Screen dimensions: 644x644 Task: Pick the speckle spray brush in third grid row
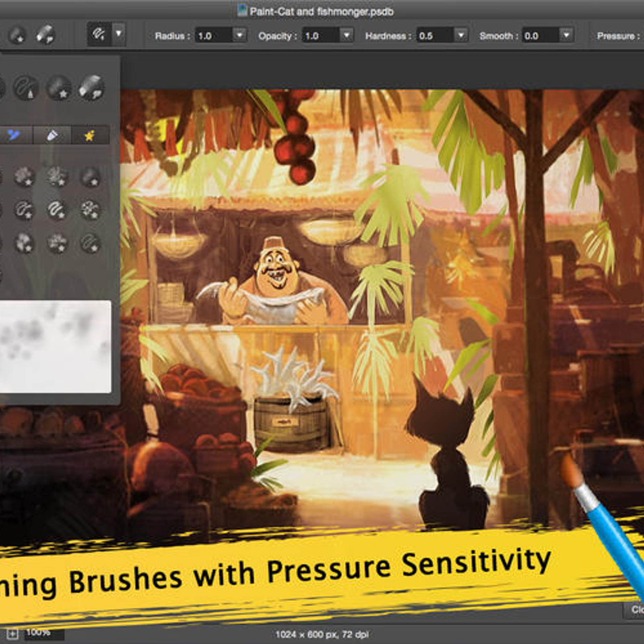pyautogui.click(x=57, y=243)
